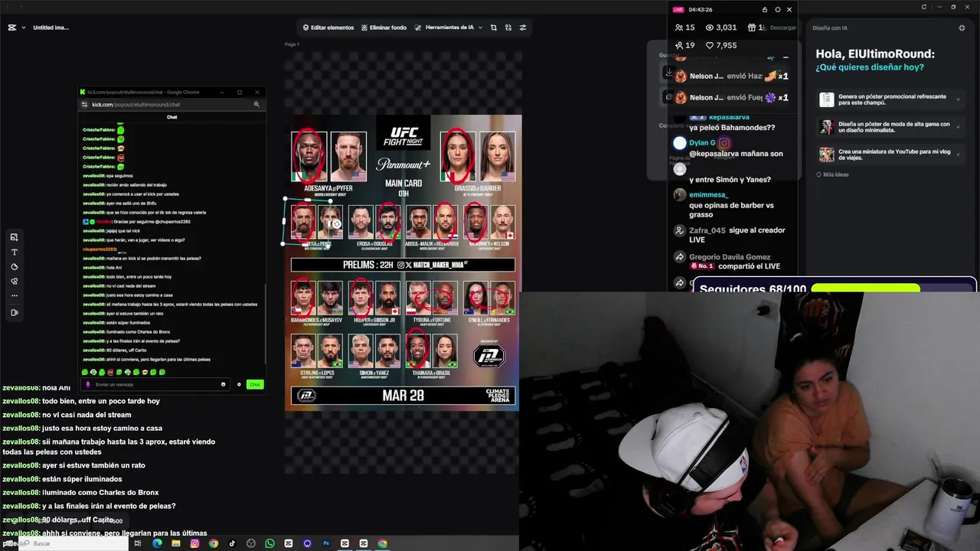Open the frames tool at bottom of left sidebar
The image size is (980, 551).
(14, 312)
